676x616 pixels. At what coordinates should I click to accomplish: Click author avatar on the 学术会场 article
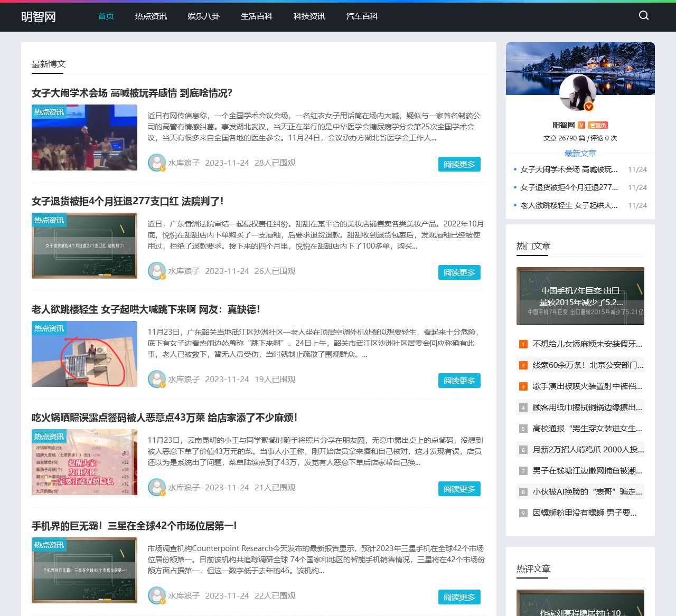tap(157, 163)
